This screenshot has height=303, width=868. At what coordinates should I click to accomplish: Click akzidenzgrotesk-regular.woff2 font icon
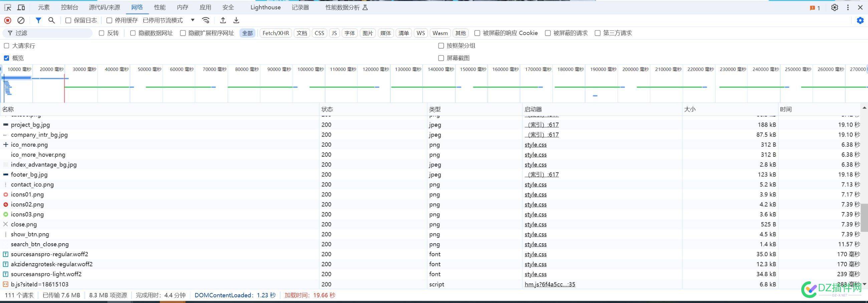coord(5,264)
